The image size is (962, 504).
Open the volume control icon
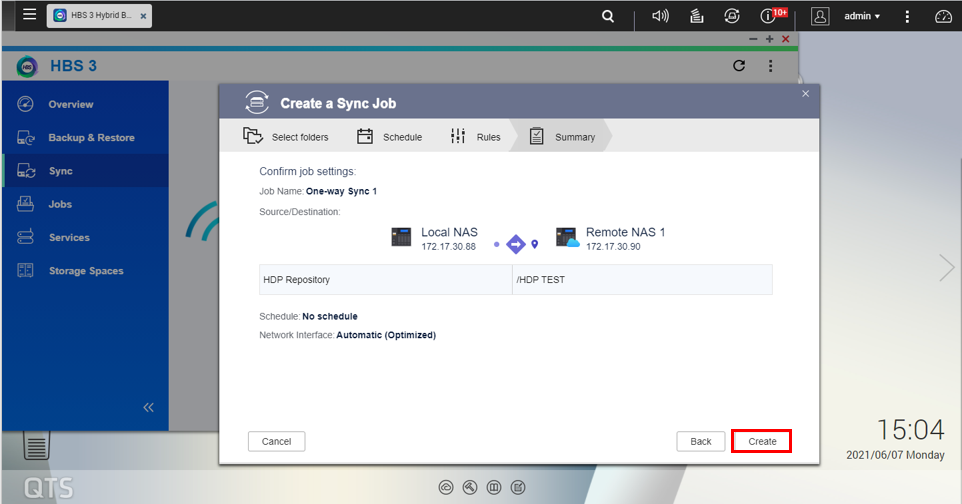point(660,16)
